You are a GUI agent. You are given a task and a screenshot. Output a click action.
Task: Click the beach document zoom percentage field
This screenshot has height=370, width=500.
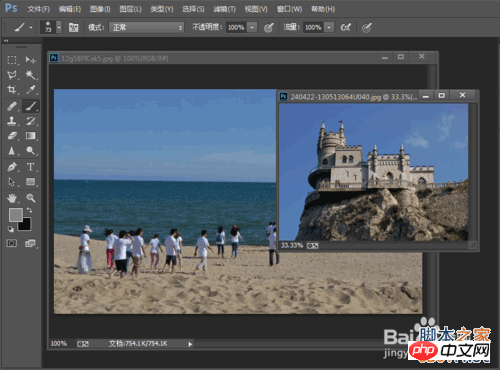point(59,343)
